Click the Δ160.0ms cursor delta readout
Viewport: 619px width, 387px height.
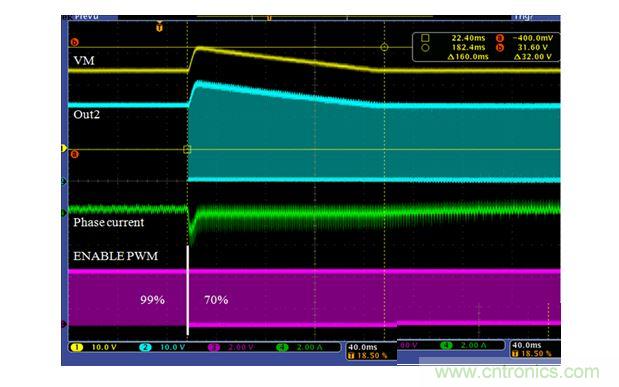point(468,56)
